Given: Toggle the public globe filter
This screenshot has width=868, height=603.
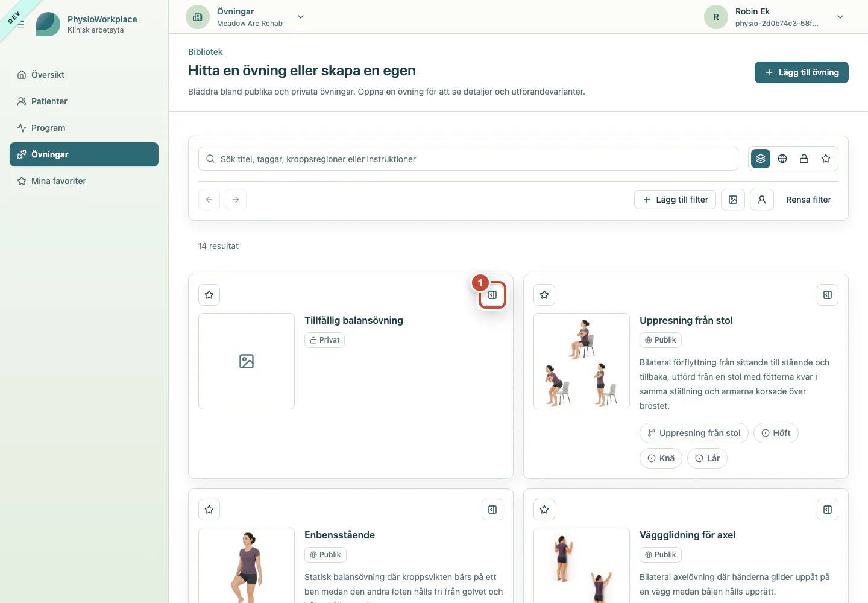Looking at the screenshot, I should point(782,159).
